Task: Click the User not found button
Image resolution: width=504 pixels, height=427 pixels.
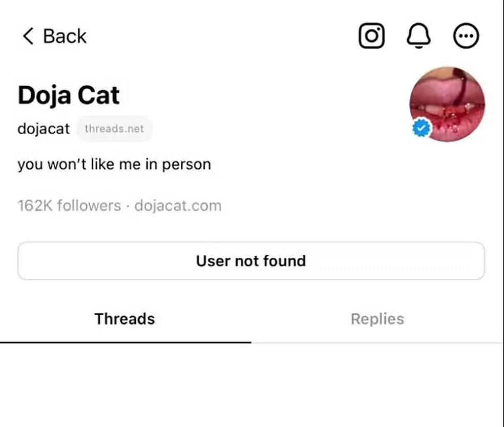Action: coord(250,260)
